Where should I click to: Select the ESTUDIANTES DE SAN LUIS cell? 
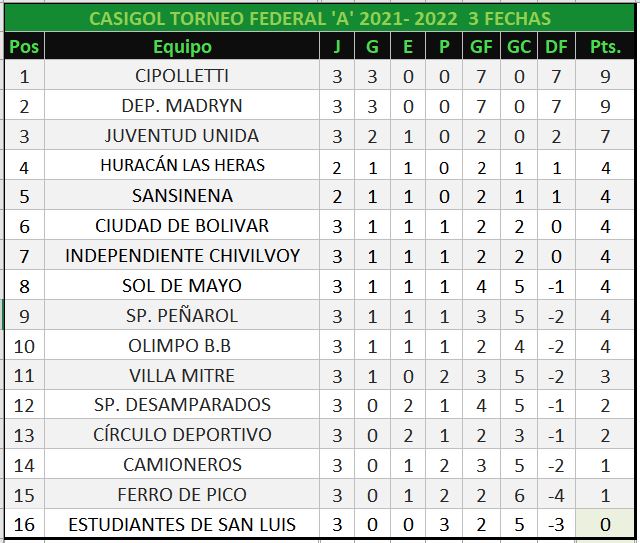[182, 524]
